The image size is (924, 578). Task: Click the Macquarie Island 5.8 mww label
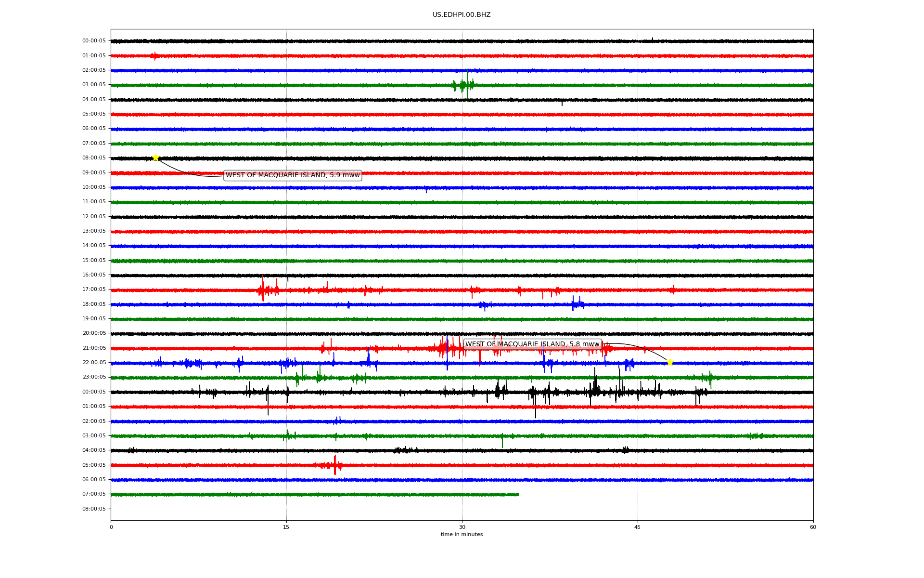point(532,344)
